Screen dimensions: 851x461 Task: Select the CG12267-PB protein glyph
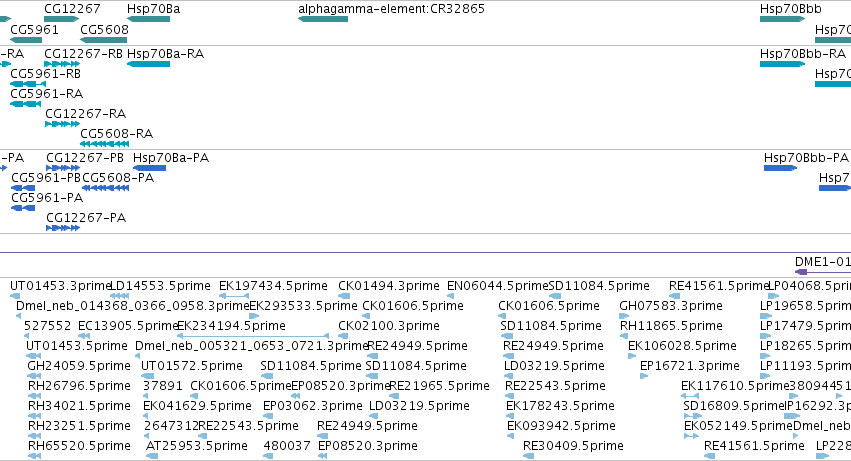pyautogui.click(x=63, y=168)
